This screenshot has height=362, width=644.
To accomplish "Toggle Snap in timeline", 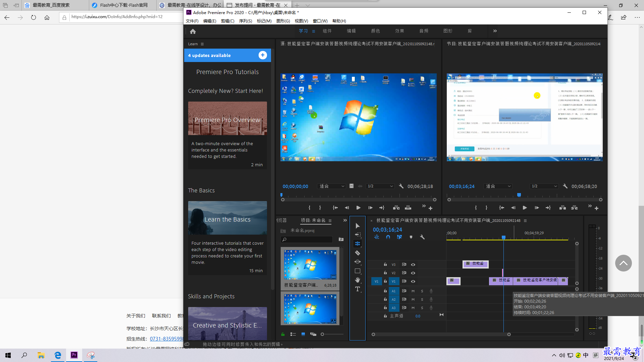I will click(388, 237).
